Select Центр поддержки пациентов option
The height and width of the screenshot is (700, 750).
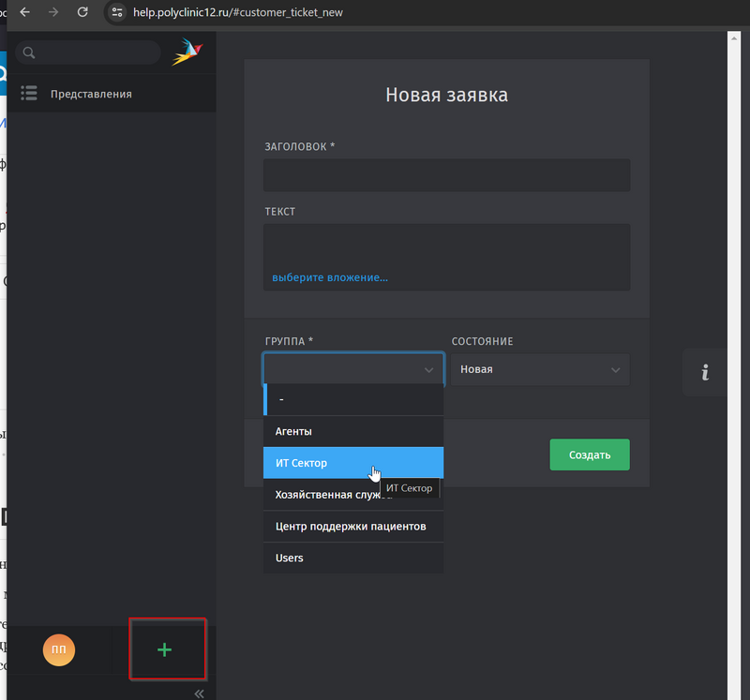pos(353,527)
